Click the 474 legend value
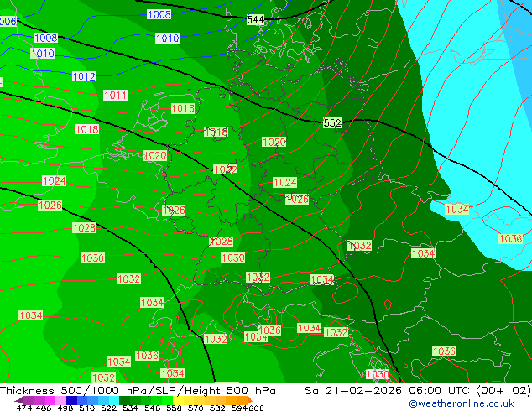 pos(24,408)
